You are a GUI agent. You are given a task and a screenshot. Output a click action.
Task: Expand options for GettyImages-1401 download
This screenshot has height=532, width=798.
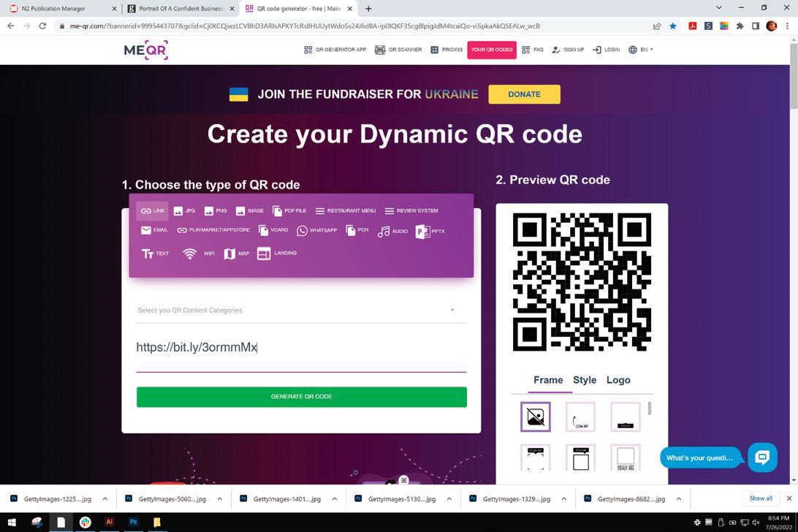[335, 499]
